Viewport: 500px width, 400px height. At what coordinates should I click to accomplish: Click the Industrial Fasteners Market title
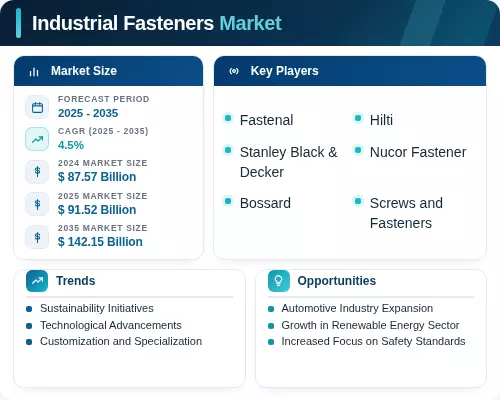(157, 23)
